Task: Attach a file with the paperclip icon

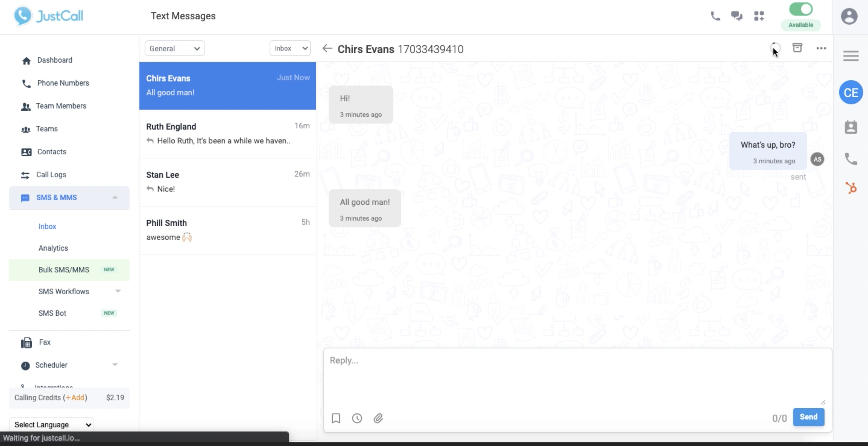Action: point(378,418)
